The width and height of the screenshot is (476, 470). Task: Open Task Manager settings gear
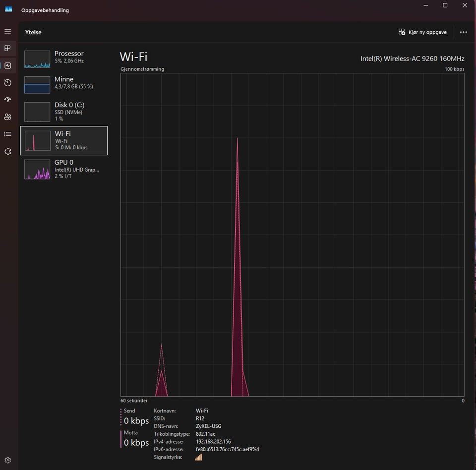(x=8, y=460)
